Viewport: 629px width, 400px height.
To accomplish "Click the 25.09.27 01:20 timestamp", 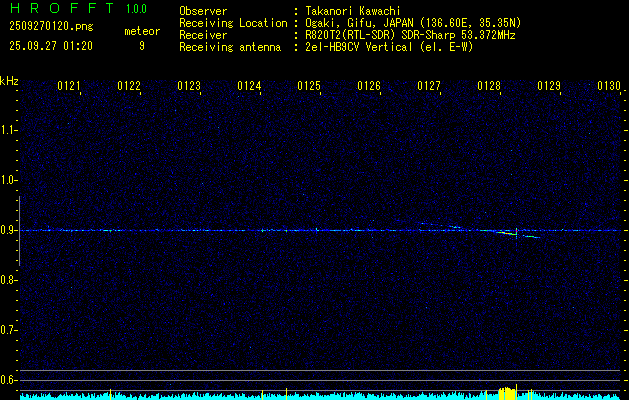I will tap(51, 46).
